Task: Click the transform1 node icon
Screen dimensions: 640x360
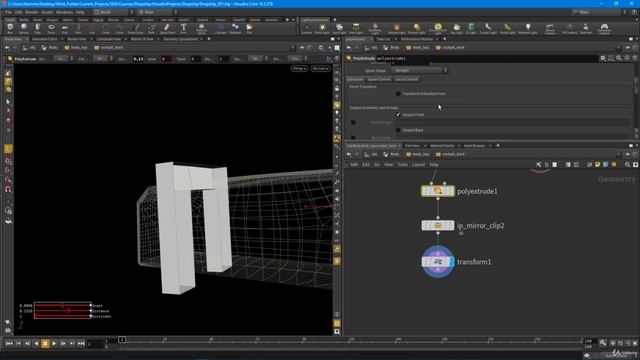Action: click(x=438, y=262)
